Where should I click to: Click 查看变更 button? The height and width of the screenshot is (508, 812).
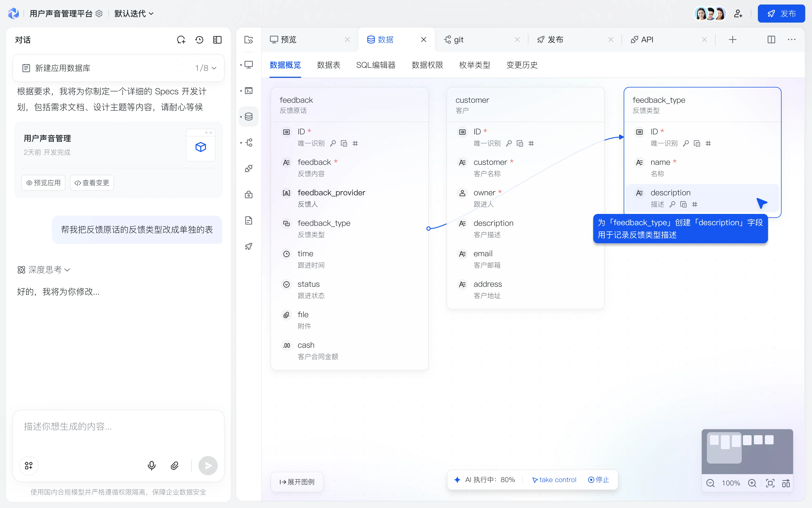92,183
